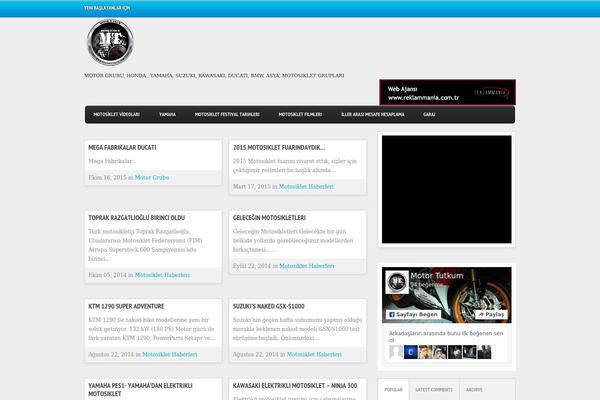Open Yamaha PES1 elektrikli motosiklet post

140,390
